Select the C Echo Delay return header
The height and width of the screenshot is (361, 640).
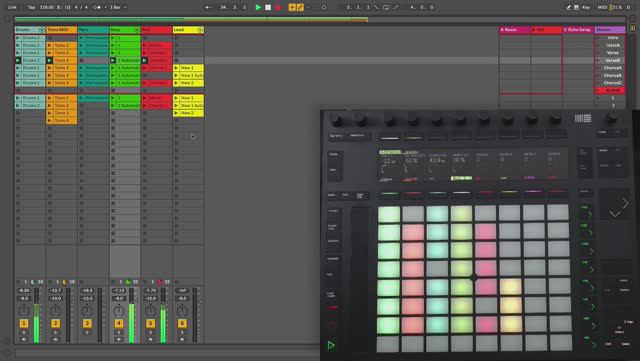point(578,30)
